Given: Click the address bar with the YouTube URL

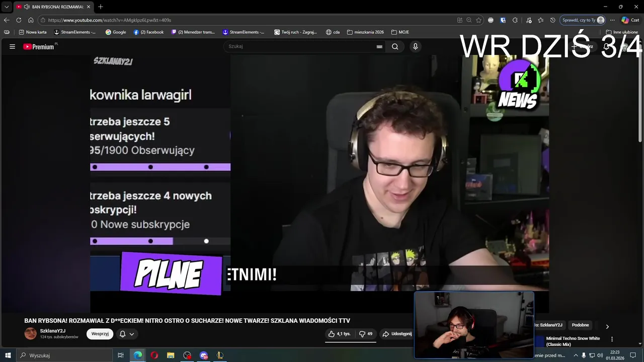Looking at the screenshot, I should tap(247, 20).
